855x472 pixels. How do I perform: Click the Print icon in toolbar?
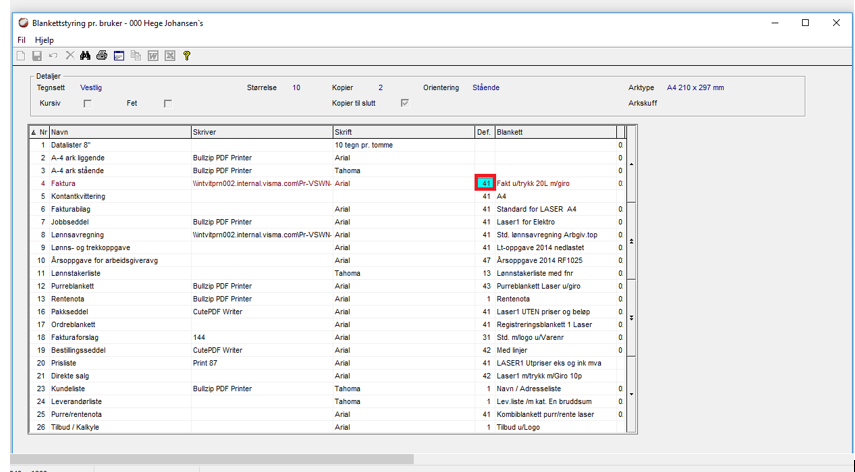click(x=102, y=56)
